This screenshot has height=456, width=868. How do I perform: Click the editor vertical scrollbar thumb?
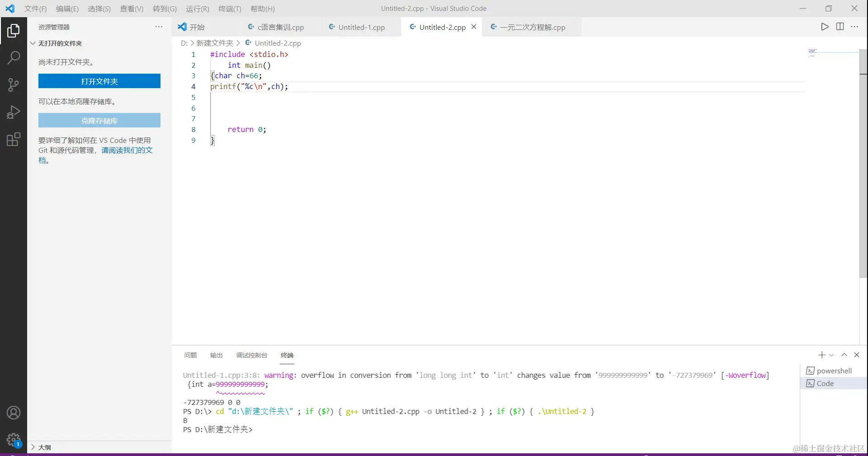[863, 163]
